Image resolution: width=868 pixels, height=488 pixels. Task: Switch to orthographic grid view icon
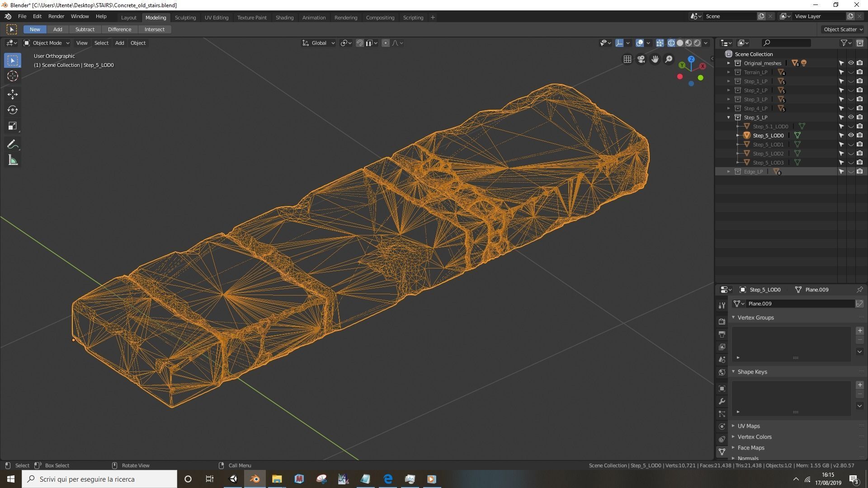point(627,59)
